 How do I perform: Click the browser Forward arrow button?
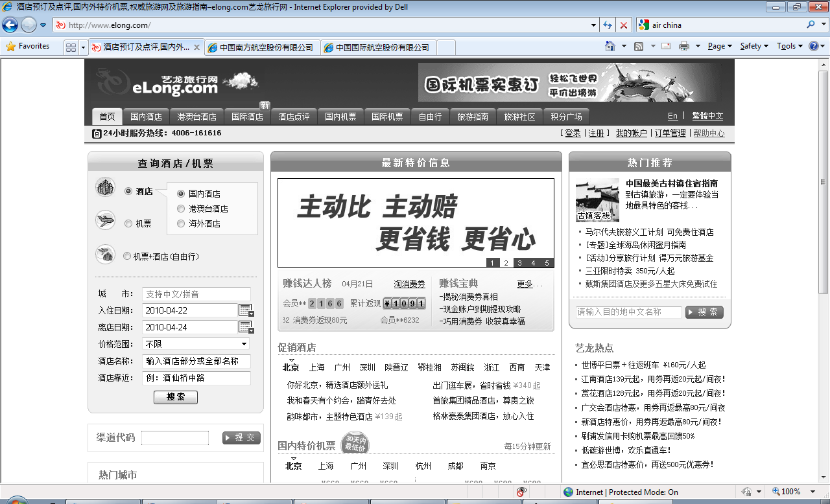coord(29,25)
